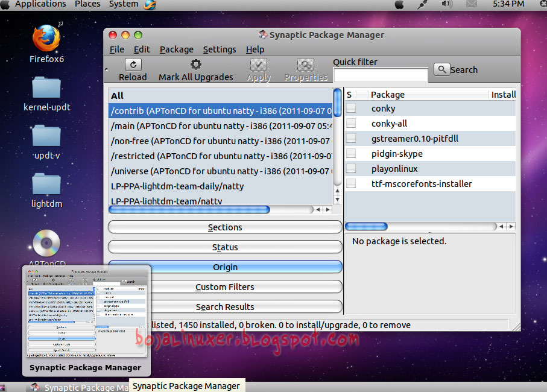Screen dimensions: 547x392
Task: Select the updt-v desktop folder
Action: tap(46, 136)
